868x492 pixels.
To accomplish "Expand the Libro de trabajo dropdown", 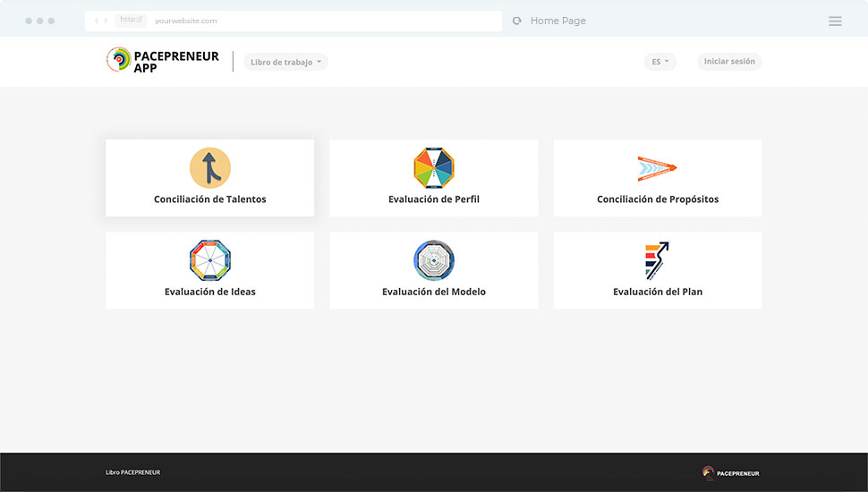I will pos(285,62).
